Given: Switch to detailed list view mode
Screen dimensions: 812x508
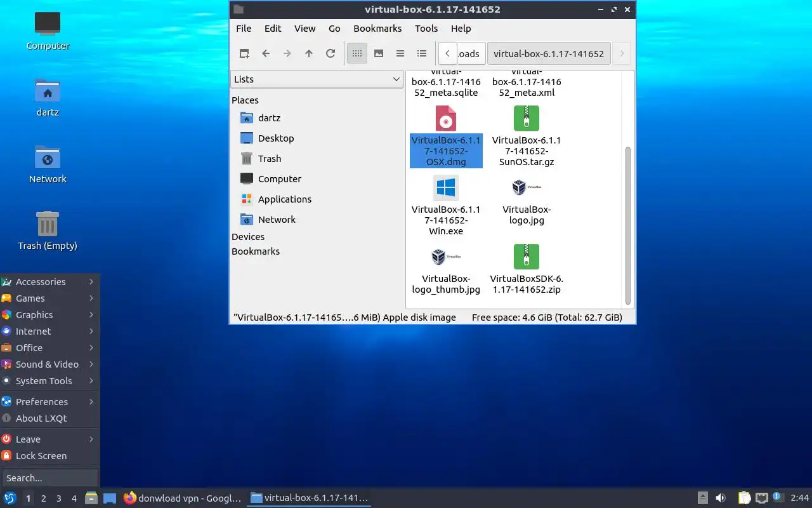Looking at the screenshot, I should point(422,54).
